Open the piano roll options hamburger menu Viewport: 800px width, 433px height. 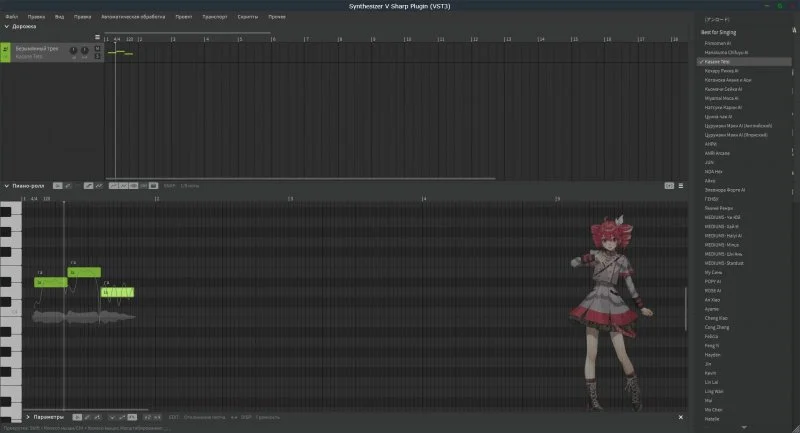pos(681,186)
